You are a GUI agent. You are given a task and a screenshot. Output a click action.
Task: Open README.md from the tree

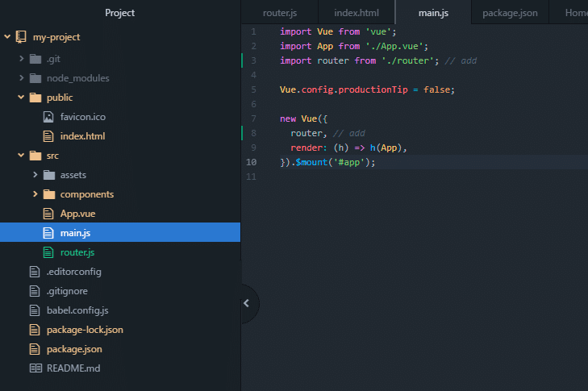[73, 368]
